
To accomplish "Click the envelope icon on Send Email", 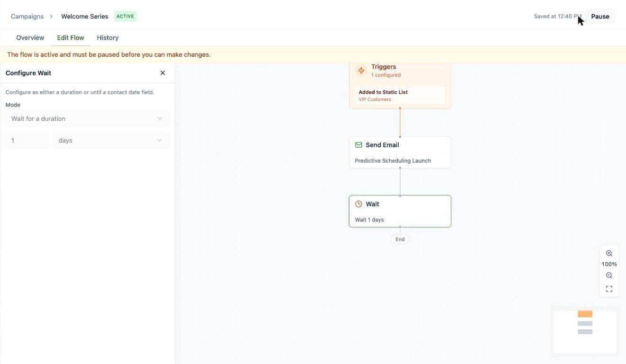I will 358,145.
